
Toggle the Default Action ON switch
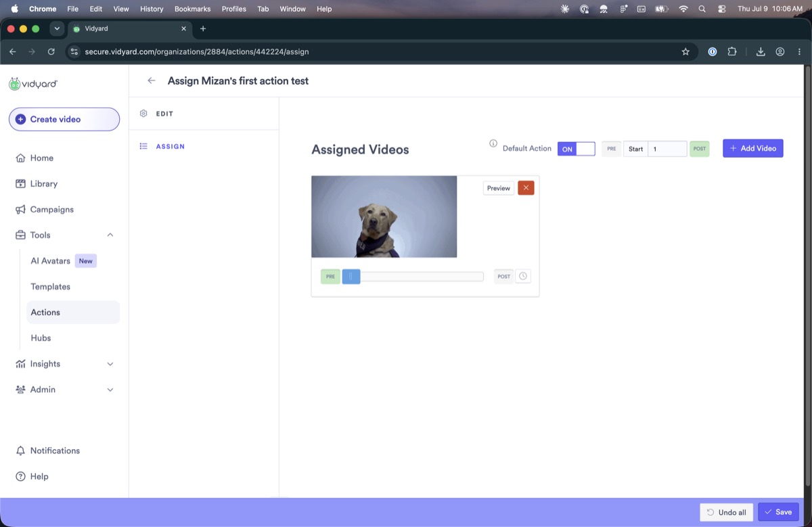coord(577,149)
